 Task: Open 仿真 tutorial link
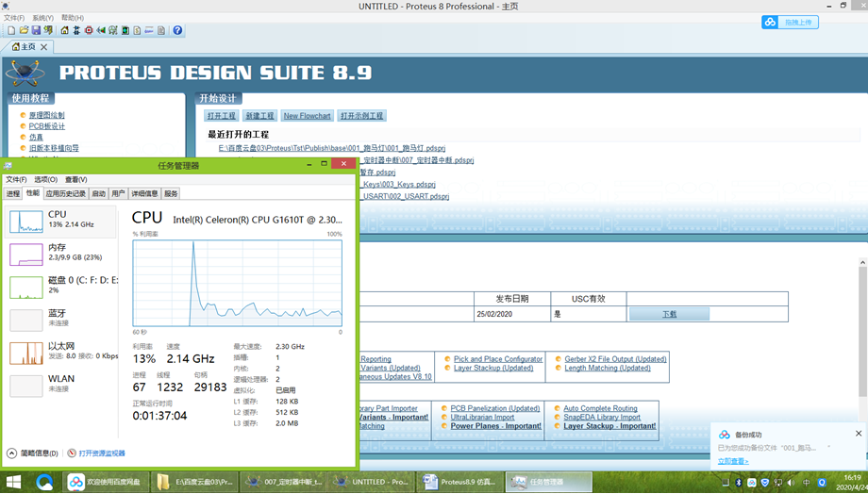(36, 138)
